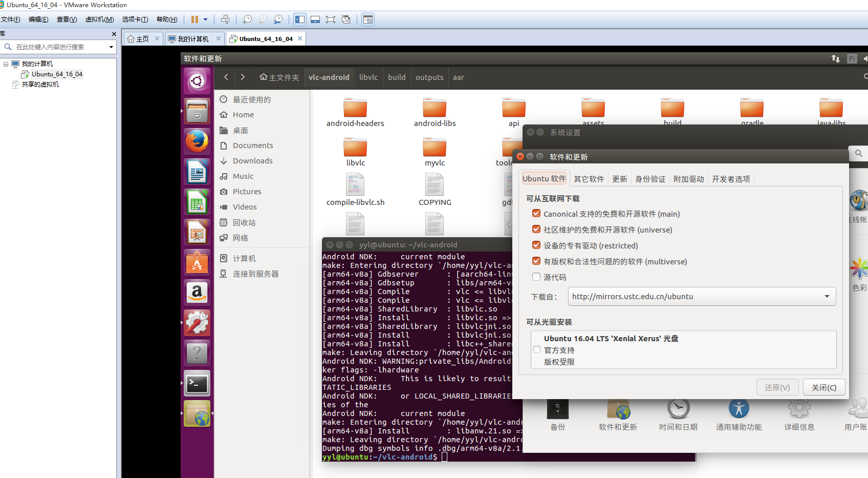Collapse the 我的计算机 tree node
Viewport: 868px width, 478px height.
click(x=6, y=64)
